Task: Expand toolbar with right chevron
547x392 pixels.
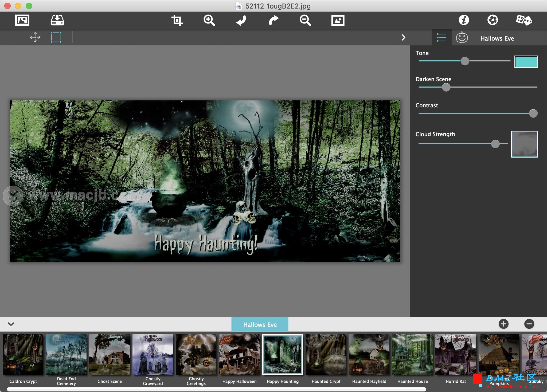Action: coord(403,37)
